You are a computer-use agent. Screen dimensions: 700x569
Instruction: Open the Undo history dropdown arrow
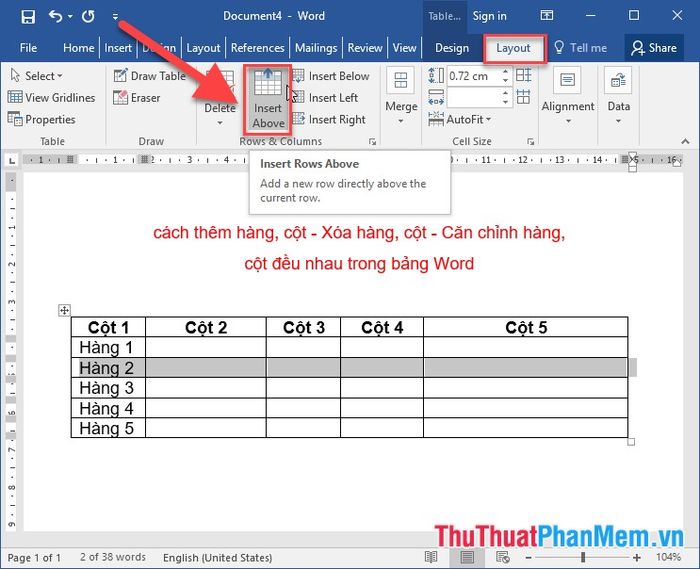tap(70, 17)
